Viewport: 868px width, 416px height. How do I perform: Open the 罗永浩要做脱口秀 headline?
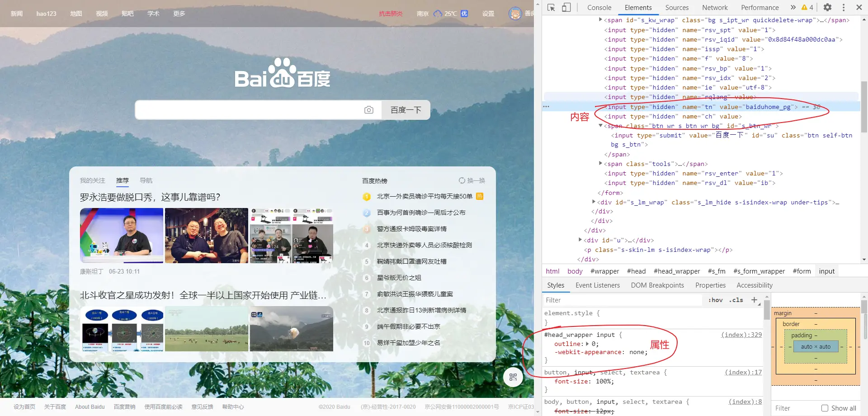coord(150,197)
